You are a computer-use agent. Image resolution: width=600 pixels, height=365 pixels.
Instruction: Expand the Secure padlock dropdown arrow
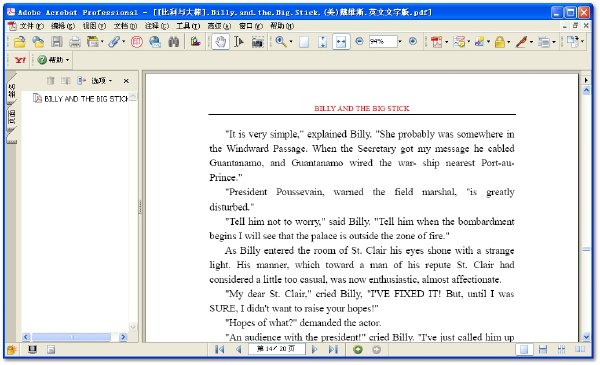pyautogui.click(x=509, y=42)
